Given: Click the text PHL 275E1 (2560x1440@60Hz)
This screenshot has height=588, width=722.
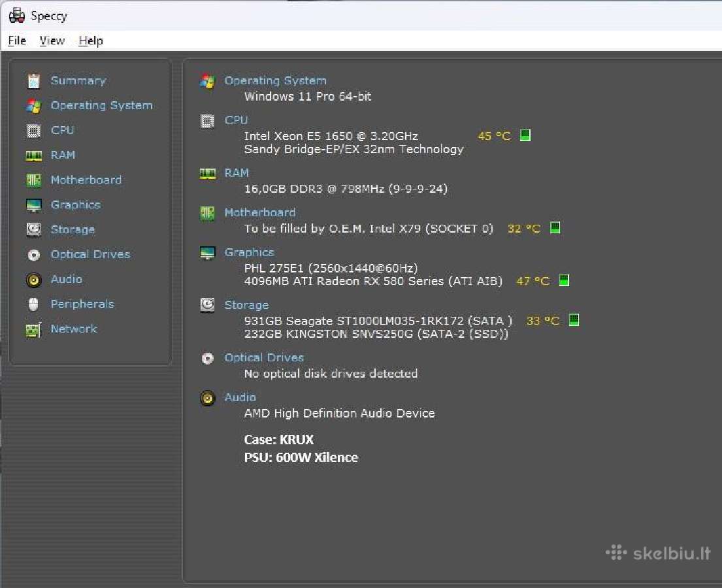Looking at the screenshot, I should click(331, 268).
